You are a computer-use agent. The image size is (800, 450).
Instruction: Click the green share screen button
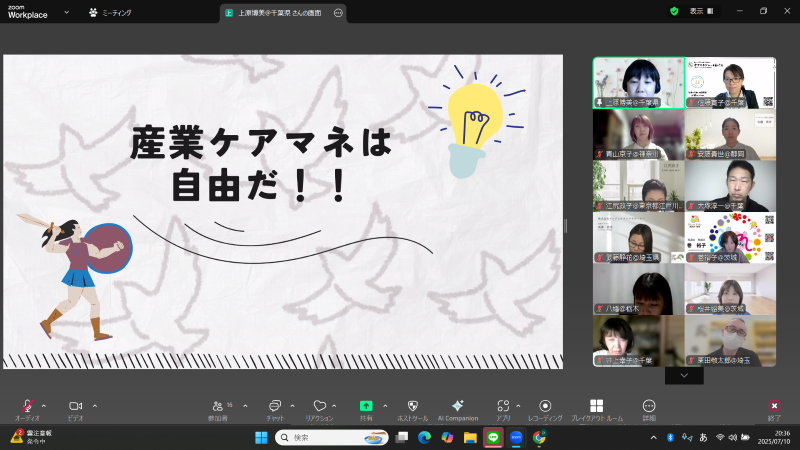point(366,406)
